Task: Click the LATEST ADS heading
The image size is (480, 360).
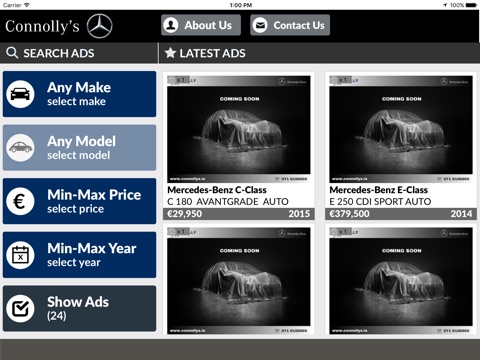Action: 212,53
